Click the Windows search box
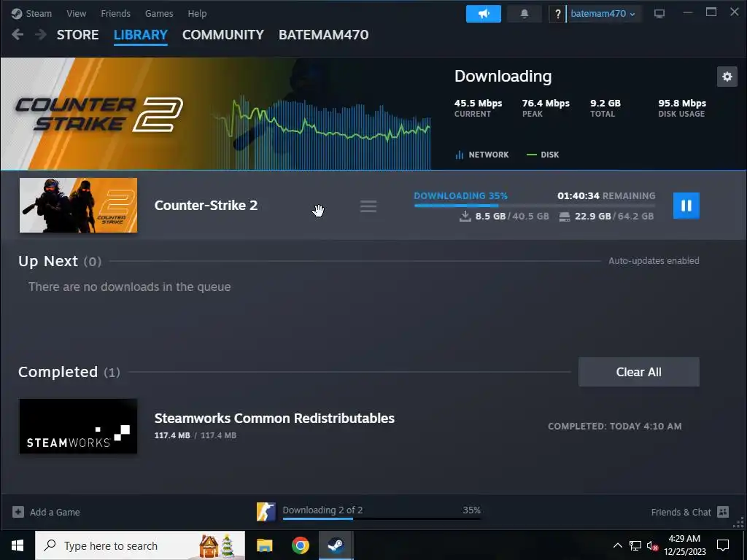The image size is (747, 560). click(x=140, y=545)
